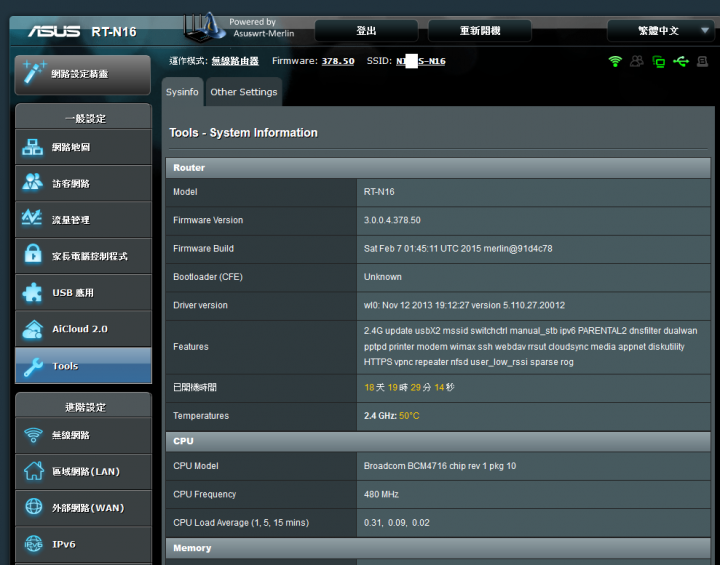This screenshot has width=720, height=565.
Task: Click the RT-N16 model name in header
Action: 114,32
